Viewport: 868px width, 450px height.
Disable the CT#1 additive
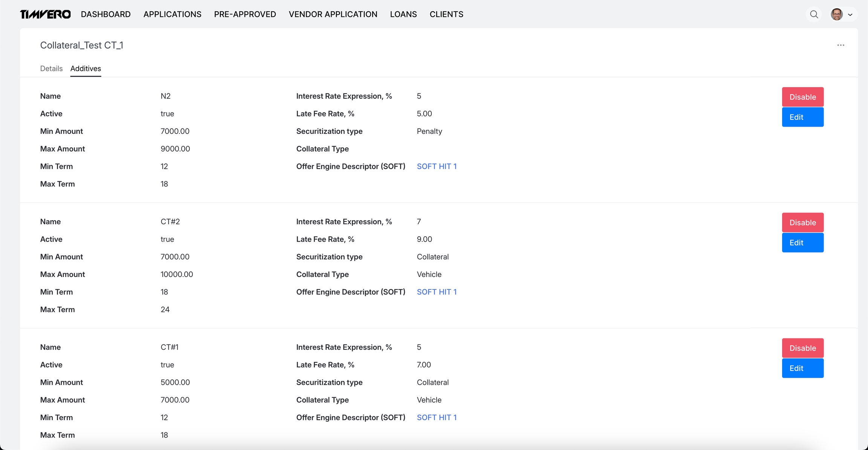pos(802,348)
